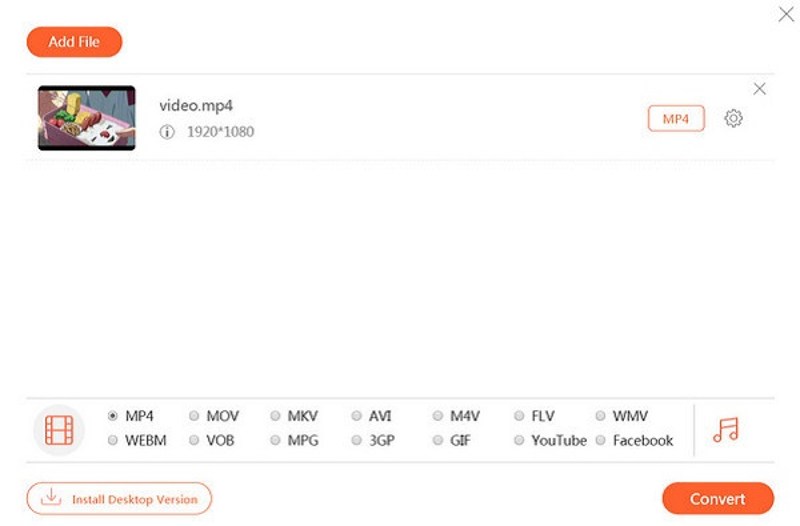Image resolution: width=800 pixels, height=526 pixels.
Task: Select the MOV format option
Action: tap(194, 416)
